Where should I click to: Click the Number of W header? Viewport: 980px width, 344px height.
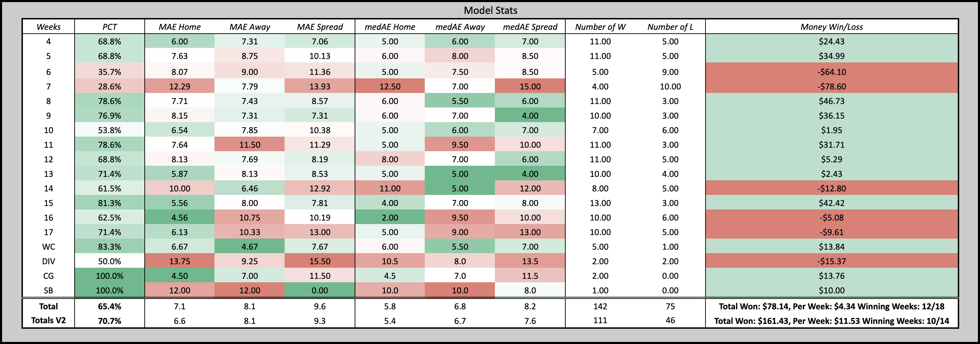(600, 27)
